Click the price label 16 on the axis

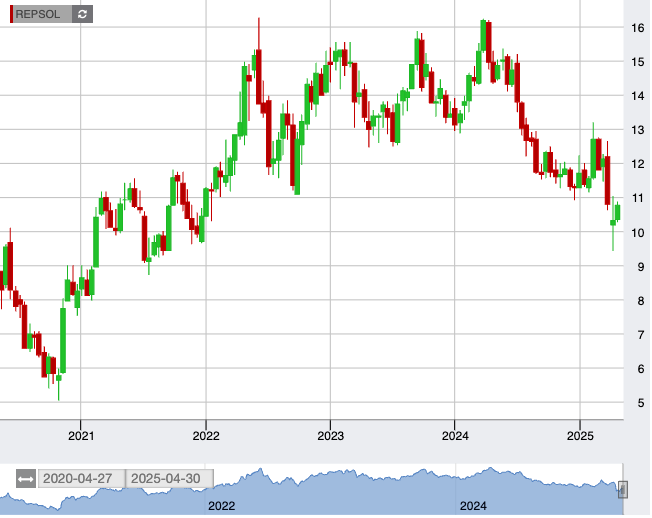[637, 28]
